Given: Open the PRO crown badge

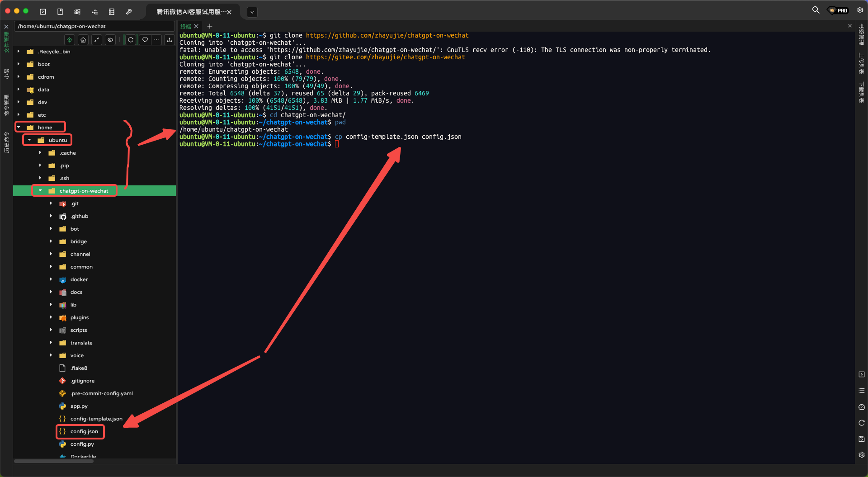Looking at the screenshot, I should pos(839,10).
